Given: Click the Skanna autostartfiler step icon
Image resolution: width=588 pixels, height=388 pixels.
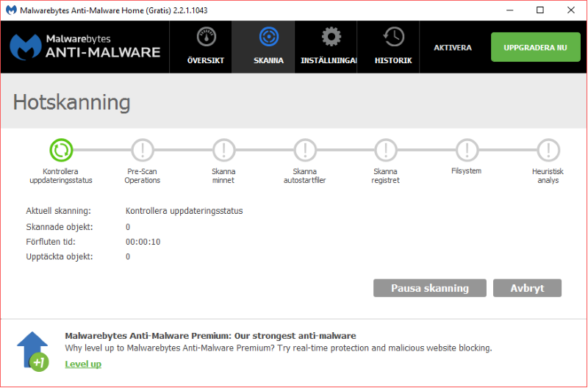Looking at the screenshot, I should pos(305,150).
